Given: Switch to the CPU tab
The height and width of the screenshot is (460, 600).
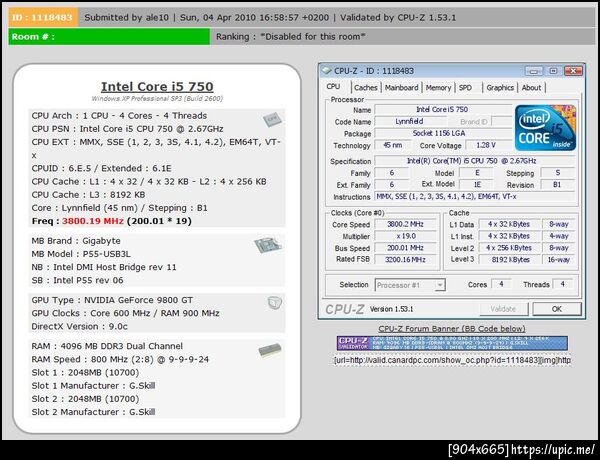Looking at the screenshot, I should (x=333, y=87).
